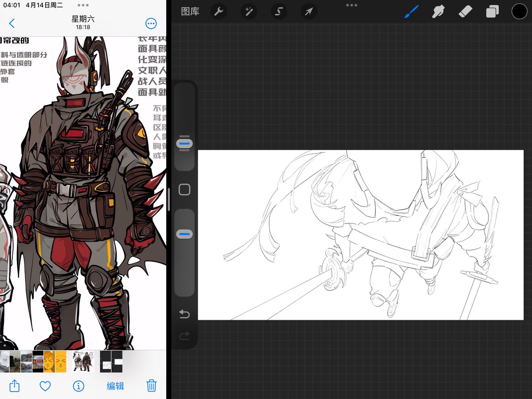Tap the sketch canvas in Procreate
Viewport: 532px width, 399px height.
coord(360,235)
